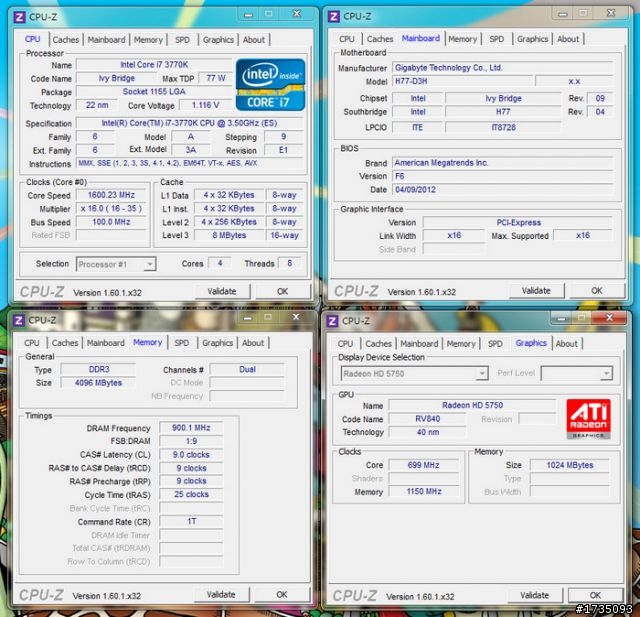Click the DRAM Frequency 900.1 MHz value
Viewport: 640px width, 617px height.
[x=191, y=428]
